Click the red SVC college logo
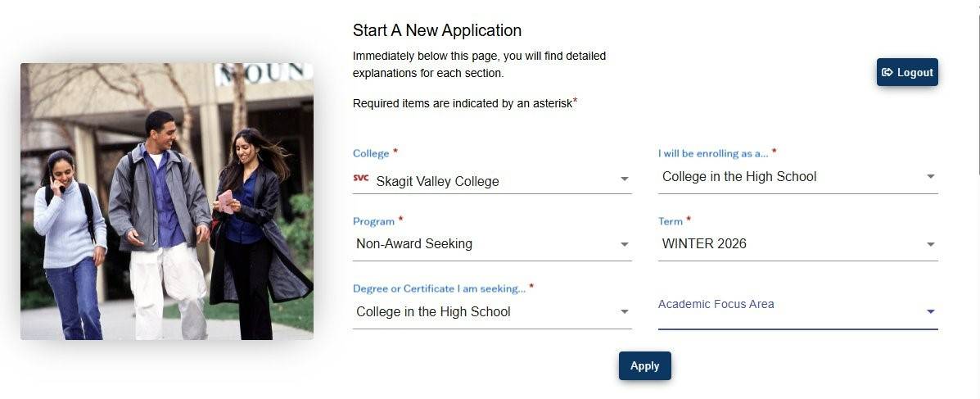The image size is (980, 399). click(360, 178)
